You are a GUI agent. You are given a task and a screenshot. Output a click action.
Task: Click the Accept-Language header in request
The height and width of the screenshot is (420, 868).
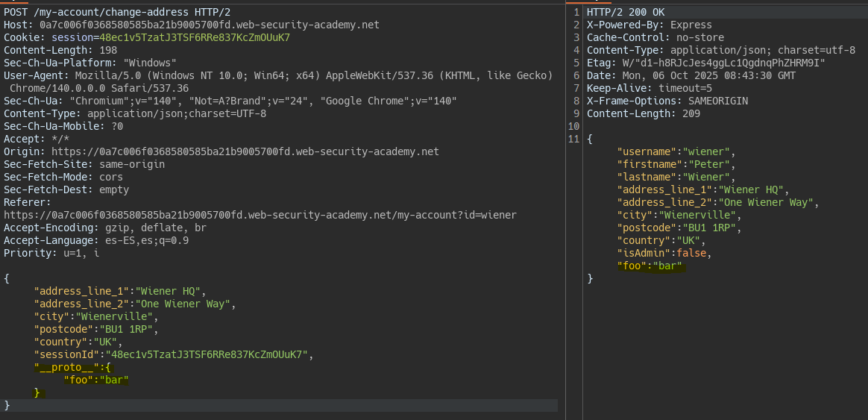tap(95, 240)
